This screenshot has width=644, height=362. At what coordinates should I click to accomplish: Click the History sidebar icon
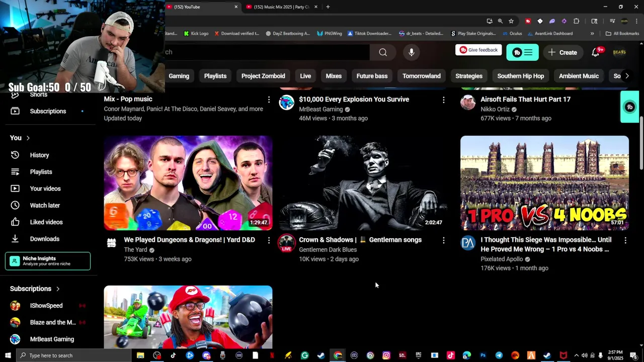click(x=15, y=155)
